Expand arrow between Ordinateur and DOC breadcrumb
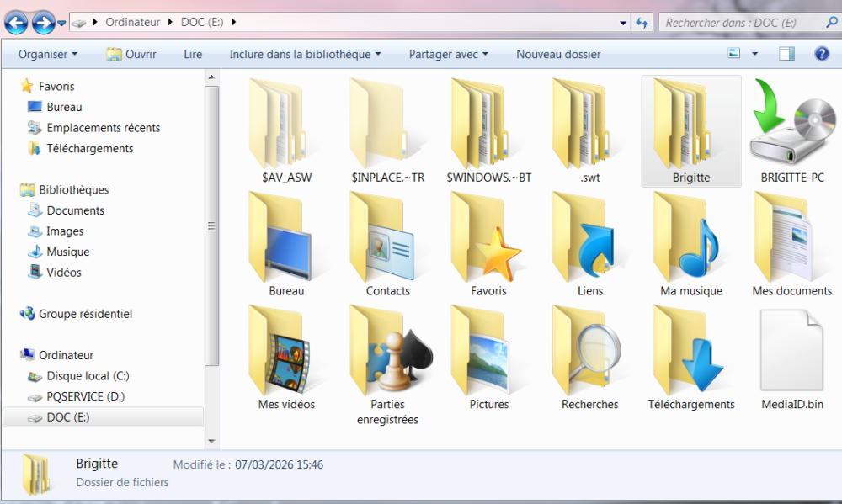Viewport: 842px width, 504px height. click(170, 22)
